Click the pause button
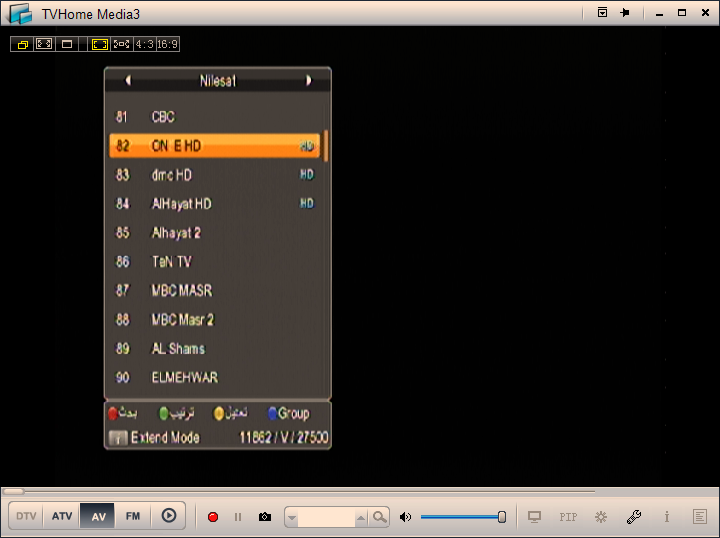720x538 pixels. point(238,517)
